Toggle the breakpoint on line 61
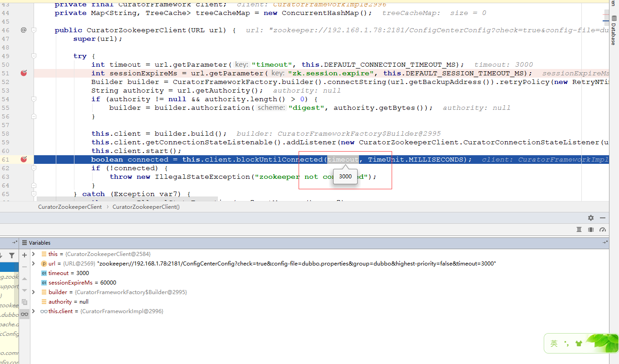619x364 pixels. click(x=24, y=159)
